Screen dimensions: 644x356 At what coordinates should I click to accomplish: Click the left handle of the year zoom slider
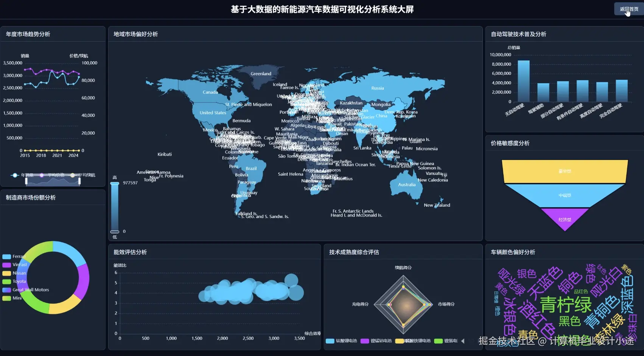click(x=26, y=181)
